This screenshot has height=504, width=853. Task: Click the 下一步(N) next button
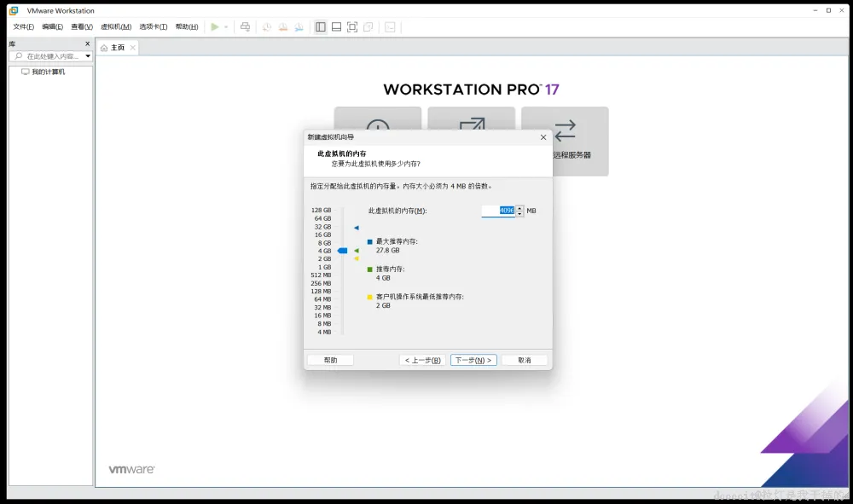pyautogui.click(x=473, y=360)
